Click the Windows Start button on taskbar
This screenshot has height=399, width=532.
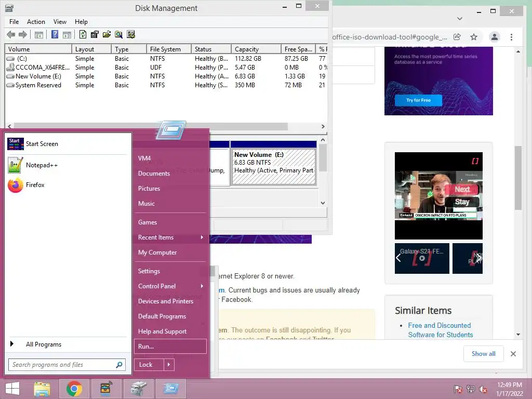(12, 389)
